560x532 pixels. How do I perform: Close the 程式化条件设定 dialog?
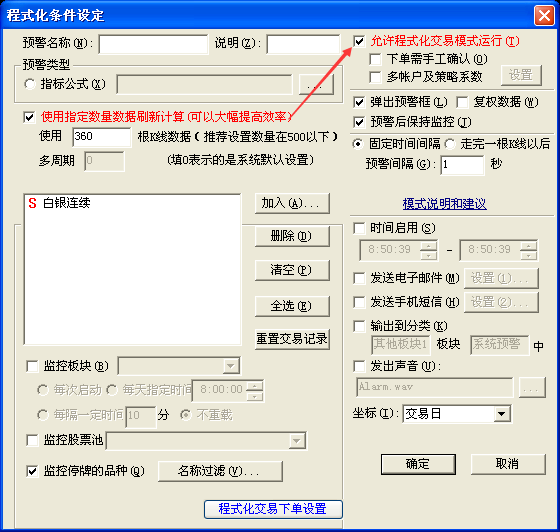[544, 16]
